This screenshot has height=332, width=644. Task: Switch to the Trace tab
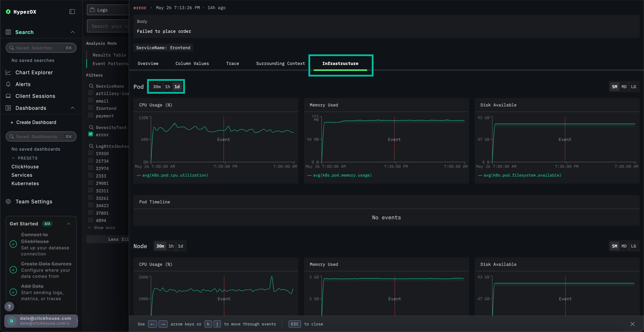point(232,64)
